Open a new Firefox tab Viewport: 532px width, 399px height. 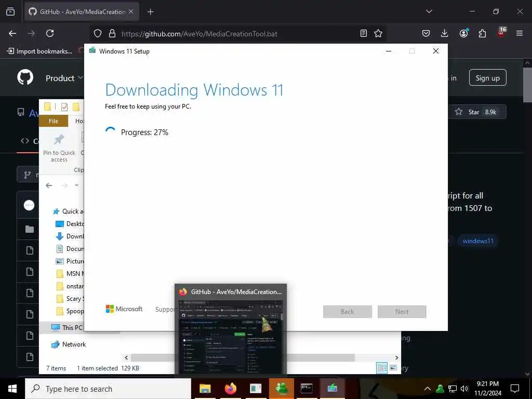[150, 12]
